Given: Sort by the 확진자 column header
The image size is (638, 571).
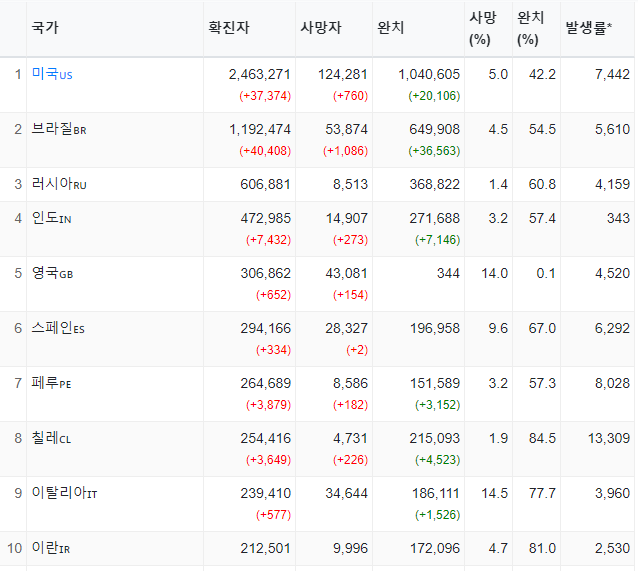Looking at the screenshot, I should 229,28.
